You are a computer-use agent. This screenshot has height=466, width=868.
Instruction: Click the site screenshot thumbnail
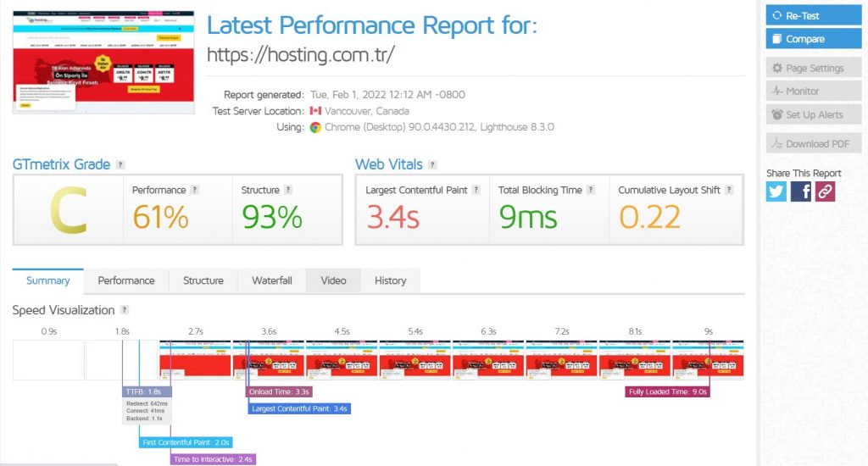(x=103, y=62)
